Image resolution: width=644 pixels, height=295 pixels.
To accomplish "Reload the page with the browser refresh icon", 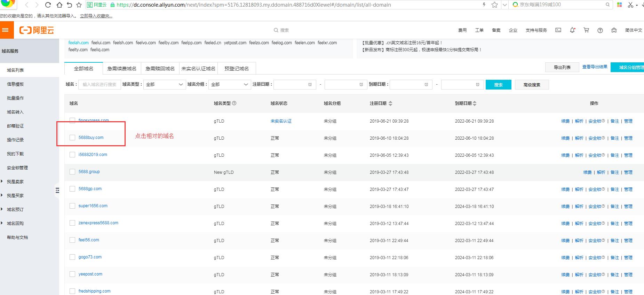I will (x=48, y=5).
